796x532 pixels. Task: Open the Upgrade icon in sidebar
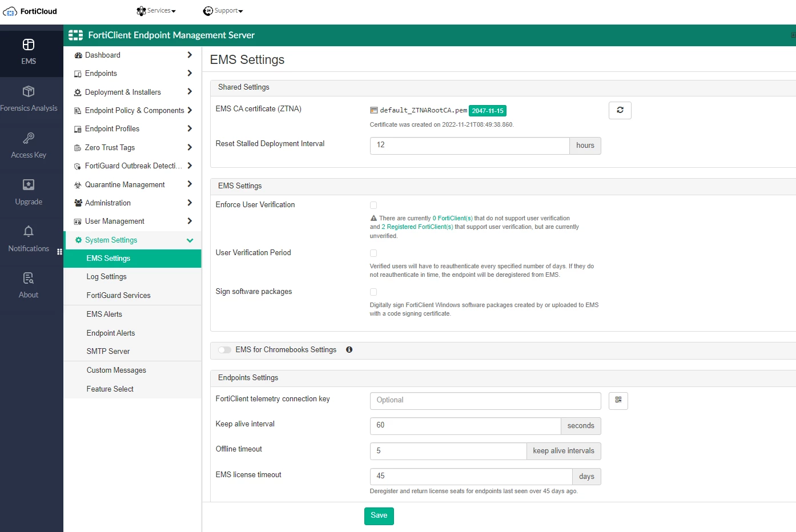(29, 185)
